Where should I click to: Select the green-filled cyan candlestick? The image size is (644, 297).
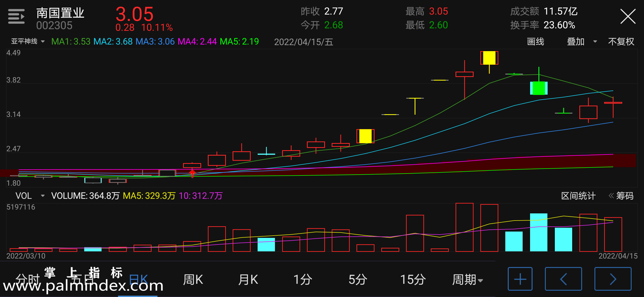coord(539,88)
